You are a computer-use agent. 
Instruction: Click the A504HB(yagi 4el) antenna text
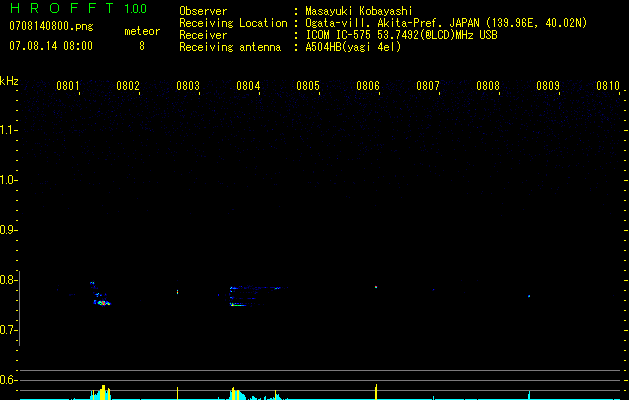point(353,47)
